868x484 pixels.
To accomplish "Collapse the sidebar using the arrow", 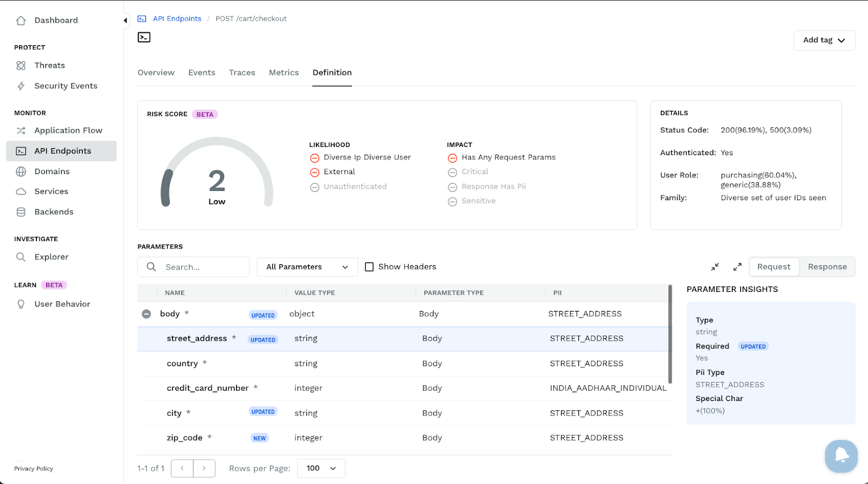I will pyautogui.click(x=125, y=21).
